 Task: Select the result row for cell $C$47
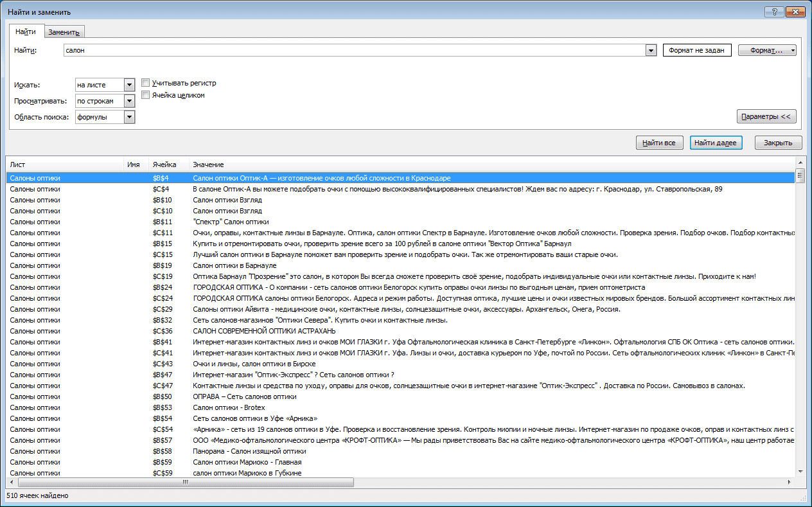click(401, 386)
